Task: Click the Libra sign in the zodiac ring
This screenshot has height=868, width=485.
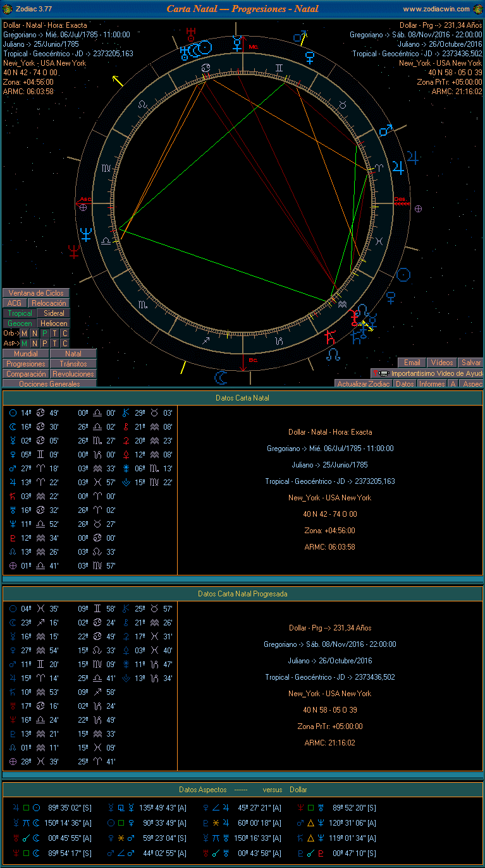Action: [107, 241]
